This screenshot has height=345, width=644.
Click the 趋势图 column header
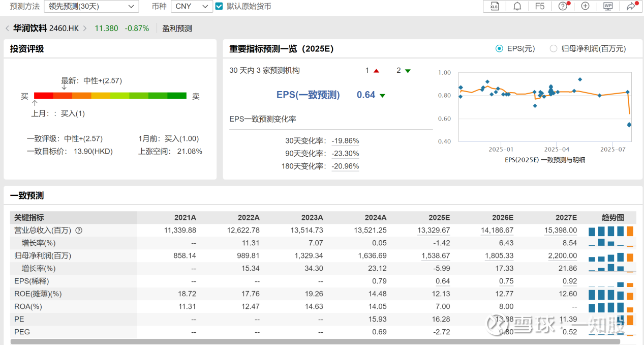pos(613,218)
